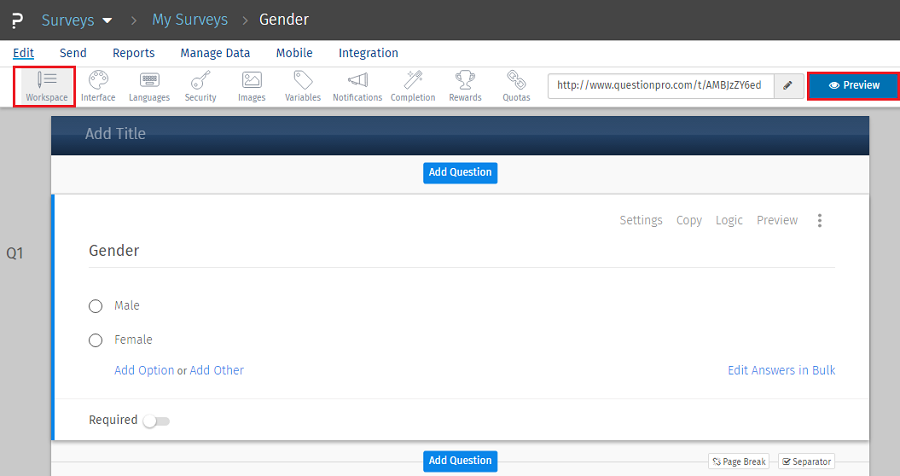The image size is (900, 476).
Task: Click the blue Preview button
Action: point(853,86)
